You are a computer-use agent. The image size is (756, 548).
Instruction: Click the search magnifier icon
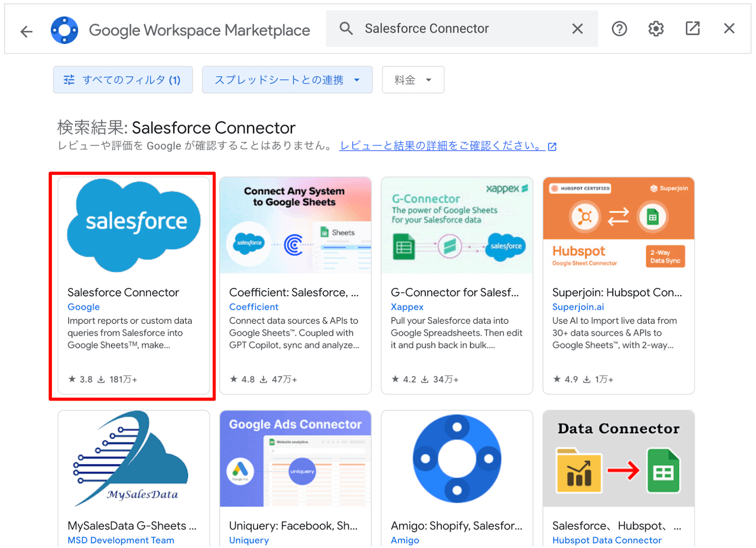point(346,28)
